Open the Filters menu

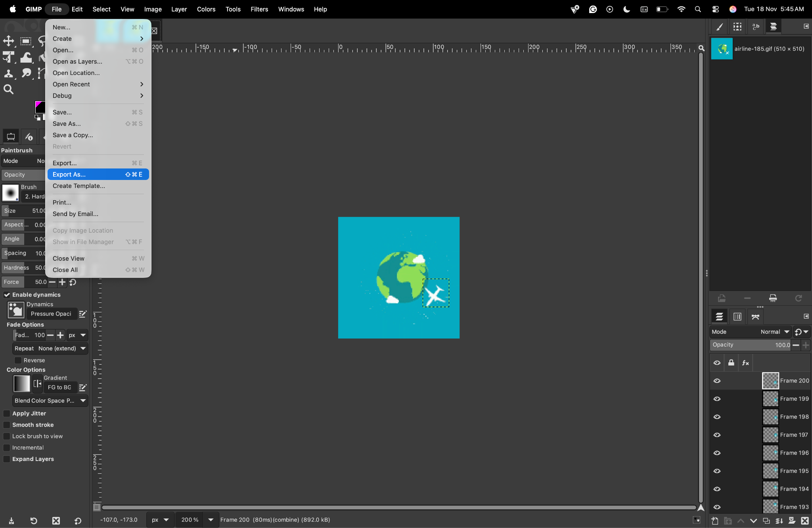(259, 9)
